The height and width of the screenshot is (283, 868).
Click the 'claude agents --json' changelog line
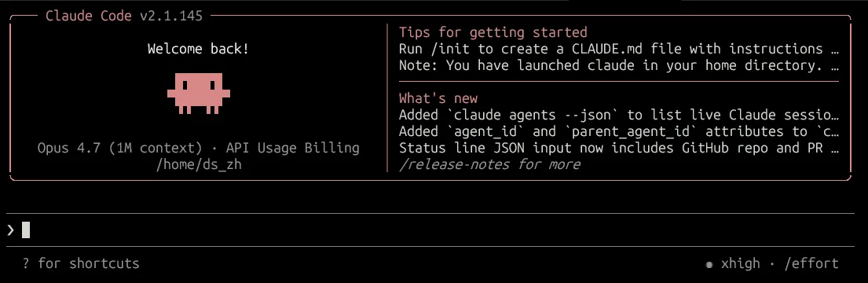619,116
